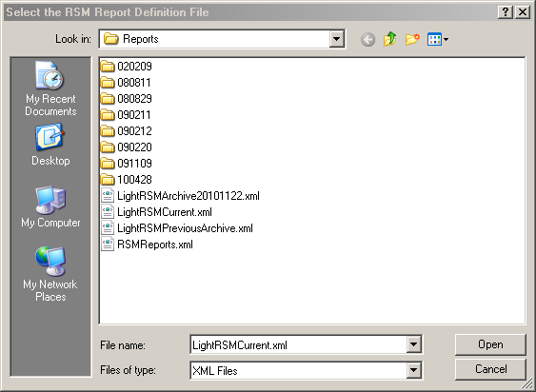
Task: Go up one folder level
Action: 389,39
